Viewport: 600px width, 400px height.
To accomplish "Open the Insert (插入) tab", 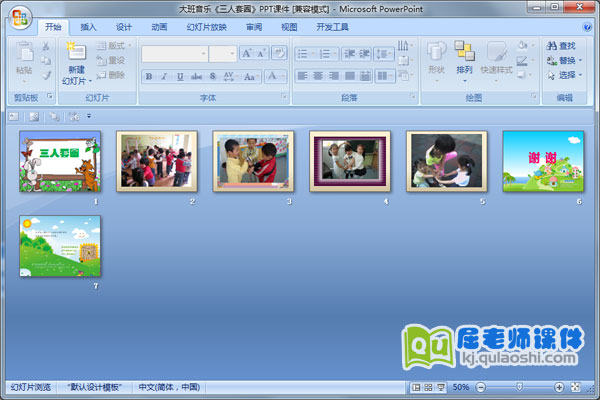I will point(89,27).
